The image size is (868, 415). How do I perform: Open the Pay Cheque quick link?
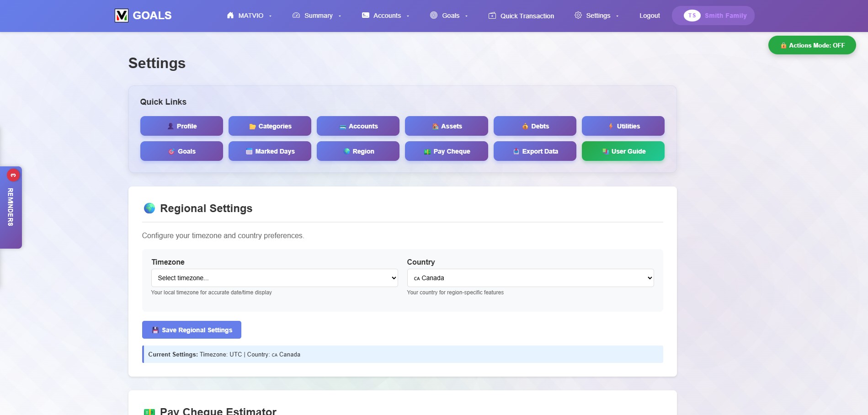click(x=446, y=151)
